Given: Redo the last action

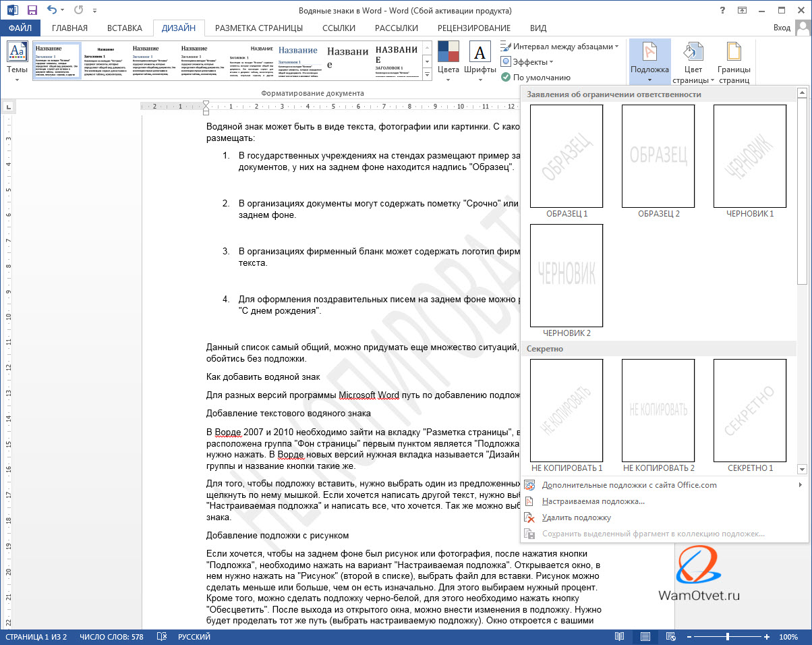Looking at the screenshot, I should 78,11.
